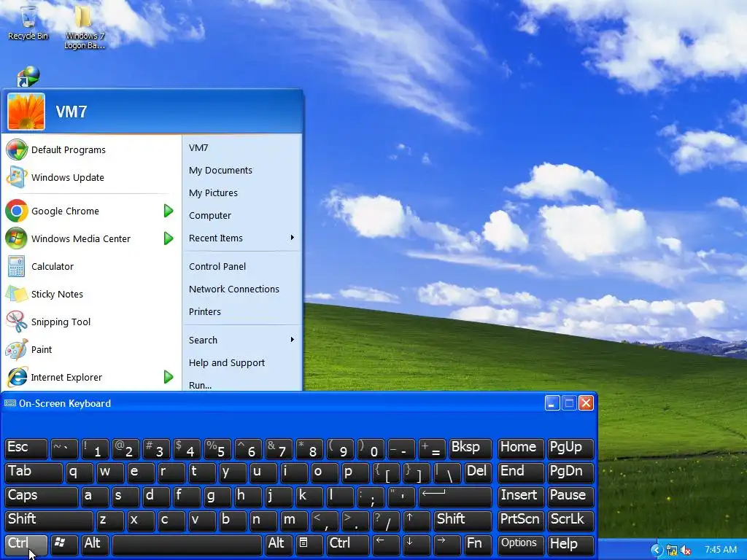The height and width of the screenshot is (560, 747).
Task: Open My Documents from the Start menu
Action: (x=242, y=171)
